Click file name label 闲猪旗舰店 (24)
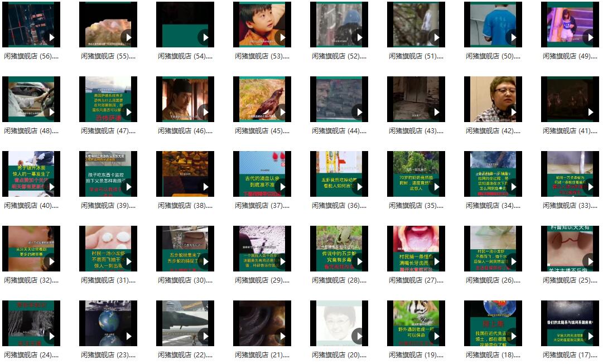The height and width of the screenshot is (364, 603). click(31, 355)
